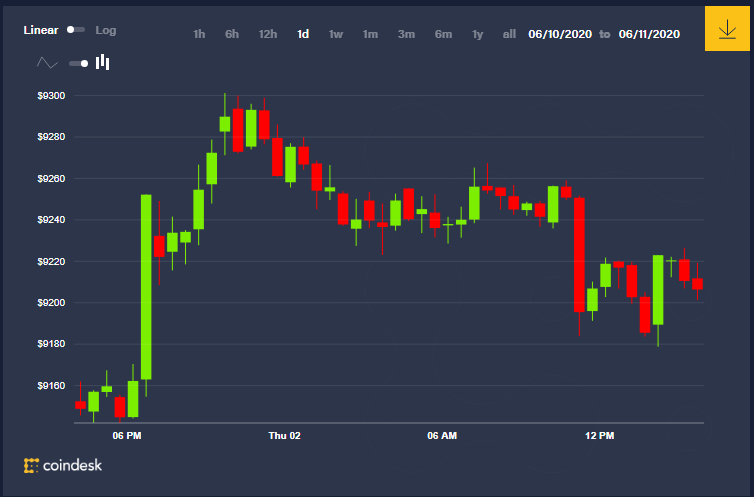
Task: Select the Log scale label
Action: tap(106, 30)
